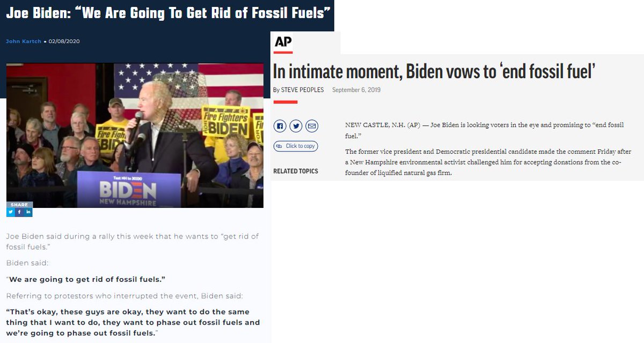Email the AP article via envelope icon

[x=312, y=126]
